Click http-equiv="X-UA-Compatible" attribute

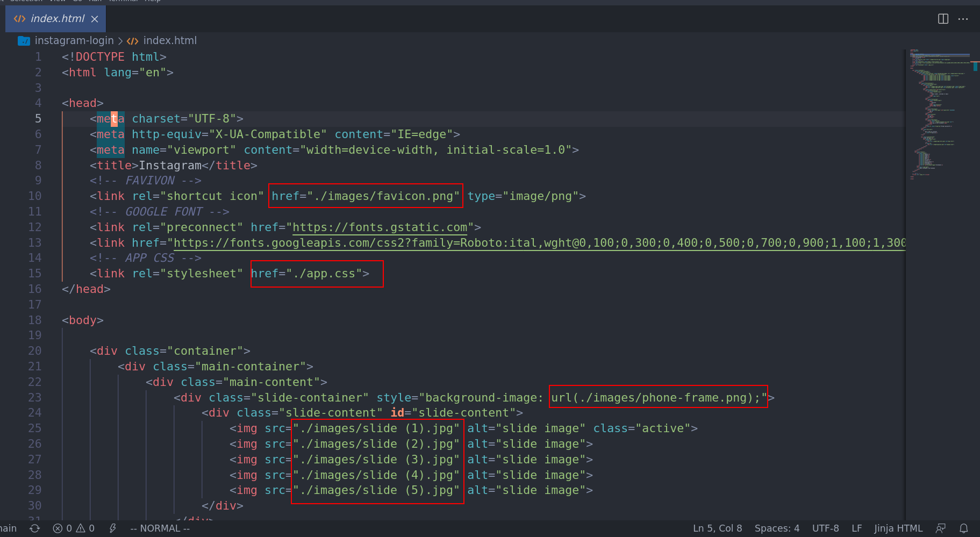click(230, 134)
